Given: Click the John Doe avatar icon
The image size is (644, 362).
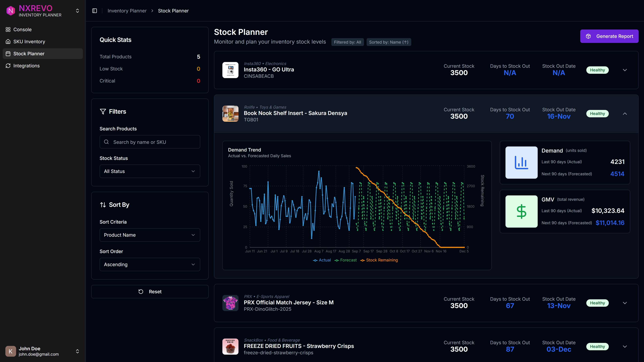Looking at the screenshot, I should click(x=11, y=351).
